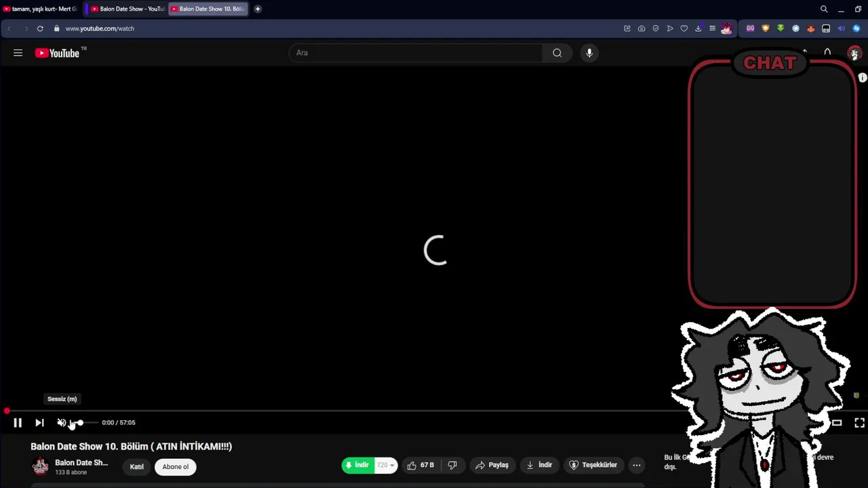The image size is (868, 488).
Task: Bookmark the page with the heart icon
Action: [x=684, y=28]
